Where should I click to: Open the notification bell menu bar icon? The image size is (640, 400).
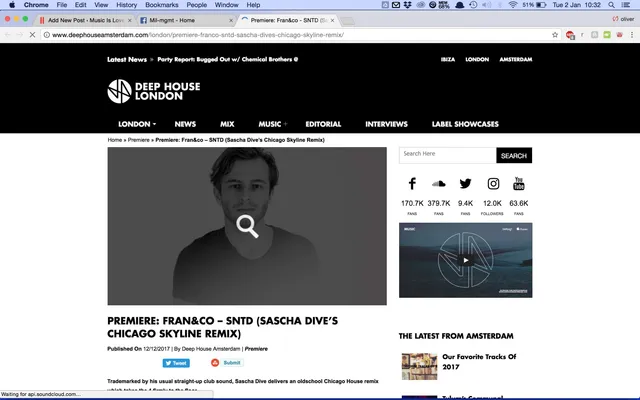pos(460,5)
